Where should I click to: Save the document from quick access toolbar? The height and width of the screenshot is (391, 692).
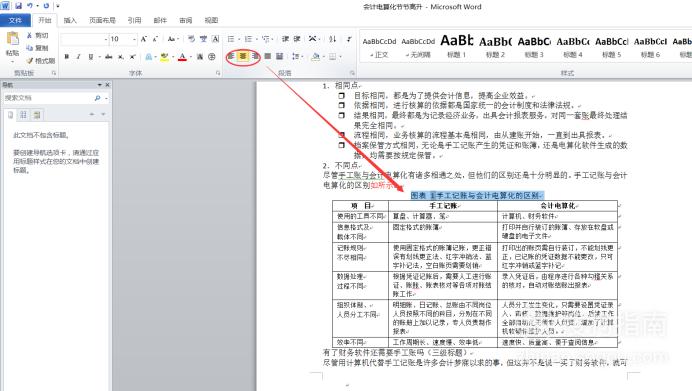coord(18,6)
